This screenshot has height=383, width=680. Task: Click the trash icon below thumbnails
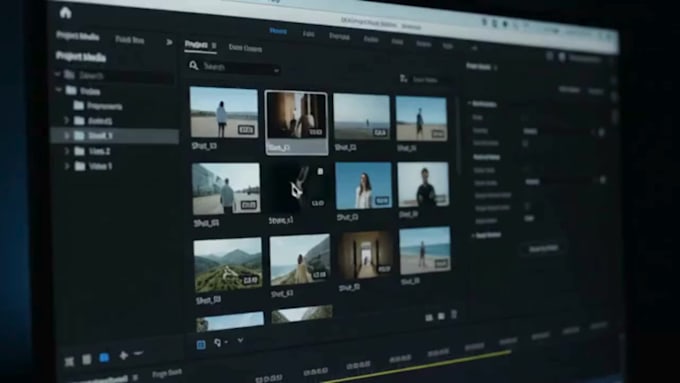(x=454, y=314)
